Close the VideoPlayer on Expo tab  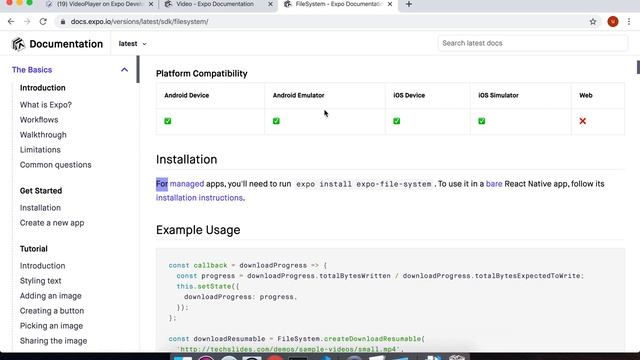[151, 4]
